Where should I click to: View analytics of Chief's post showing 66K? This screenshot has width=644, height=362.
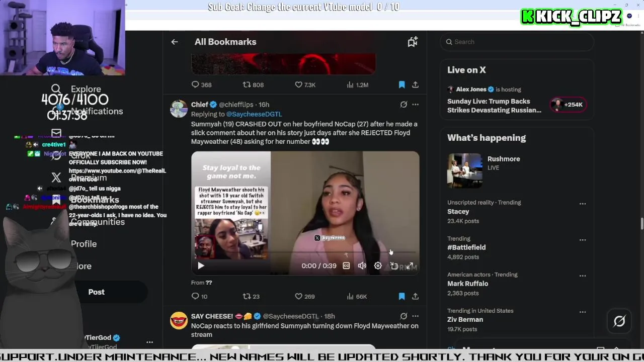(x=357, y=296)
